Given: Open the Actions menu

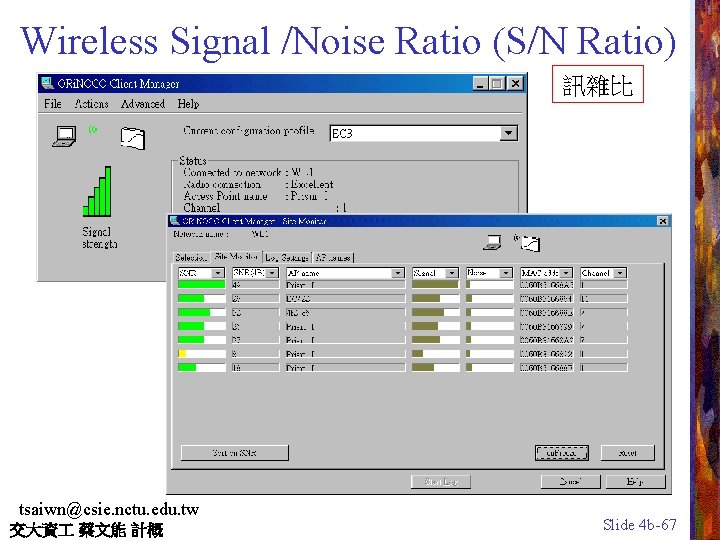Looking at the screenshot, I should [x=91, y=104].
